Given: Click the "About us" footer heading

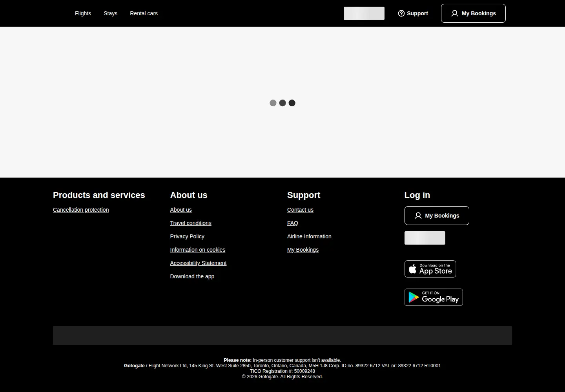Looking at the screenshot, I should point(189,195).
